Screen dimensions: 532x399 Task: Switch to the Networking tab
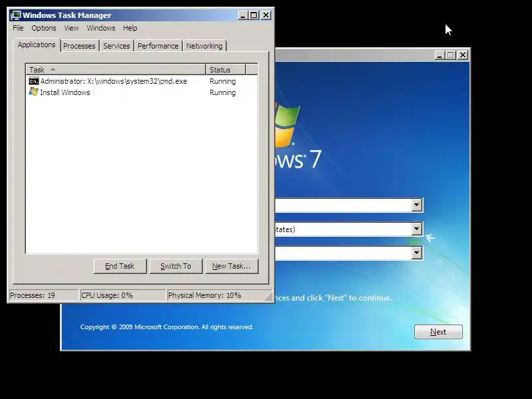tap(204, 46)
